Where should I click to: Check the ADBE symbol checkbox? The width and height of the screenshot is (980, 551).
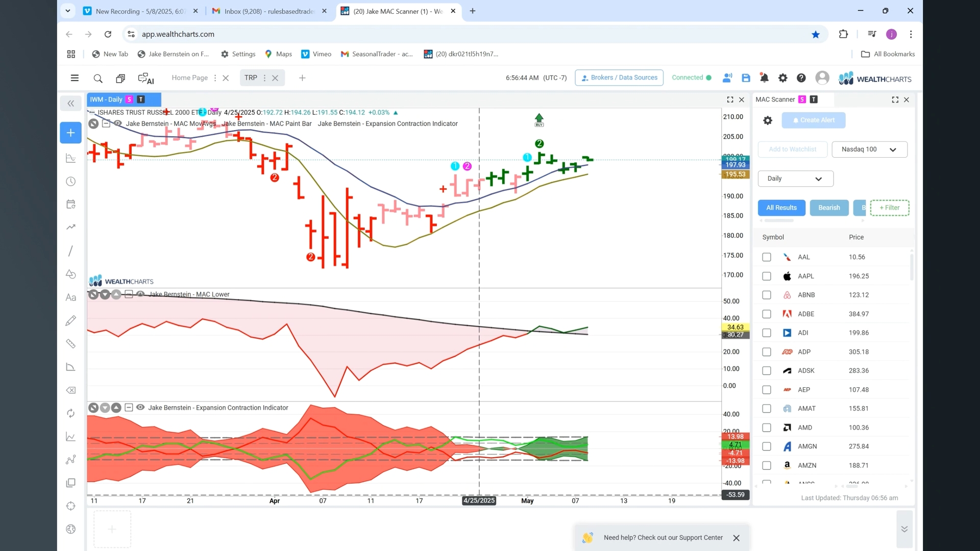[767, 314]
